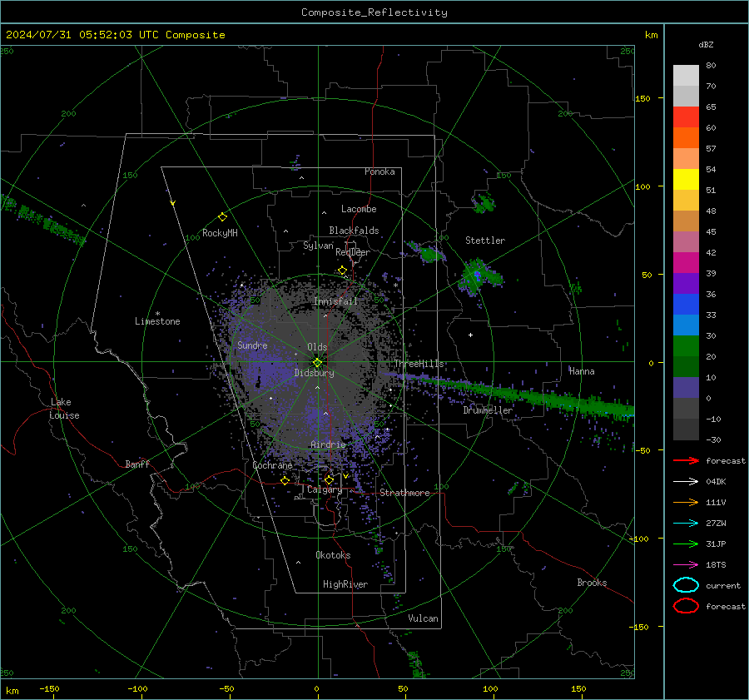Image resolution: width=749 pixels, height=700 pixels.
Task: Click the -150 tick label on bottom axis
Action: coord(49,688)
